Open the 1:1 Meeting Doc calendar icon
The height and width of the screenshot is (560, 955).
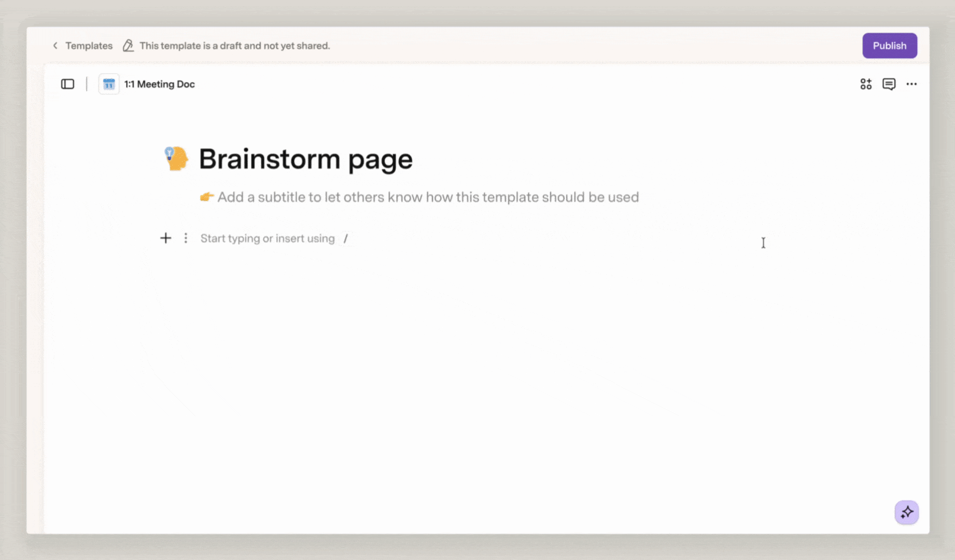coord(109,84)
